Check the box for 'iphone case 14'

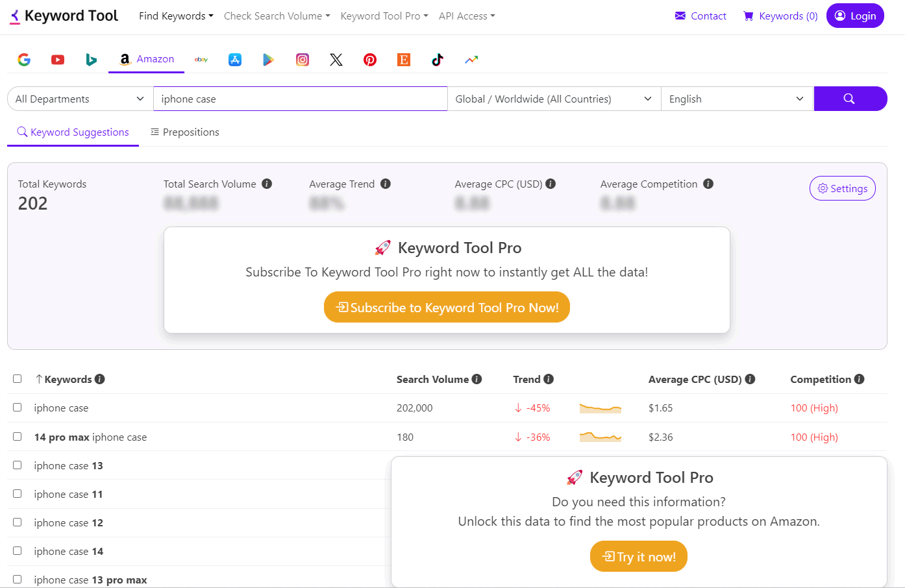18,551
